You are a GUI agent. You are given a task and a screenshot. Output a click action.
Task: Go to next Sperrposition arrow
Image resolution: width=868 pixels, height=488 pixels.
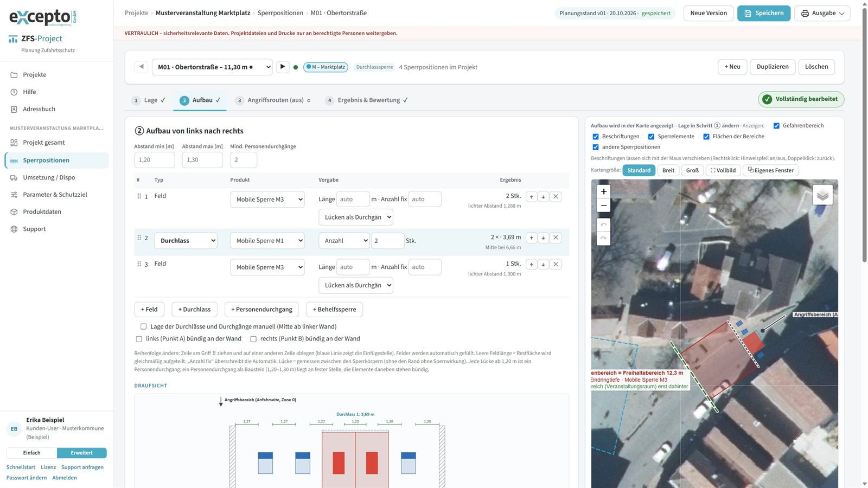pyautogui.click(x=283, y=67)
